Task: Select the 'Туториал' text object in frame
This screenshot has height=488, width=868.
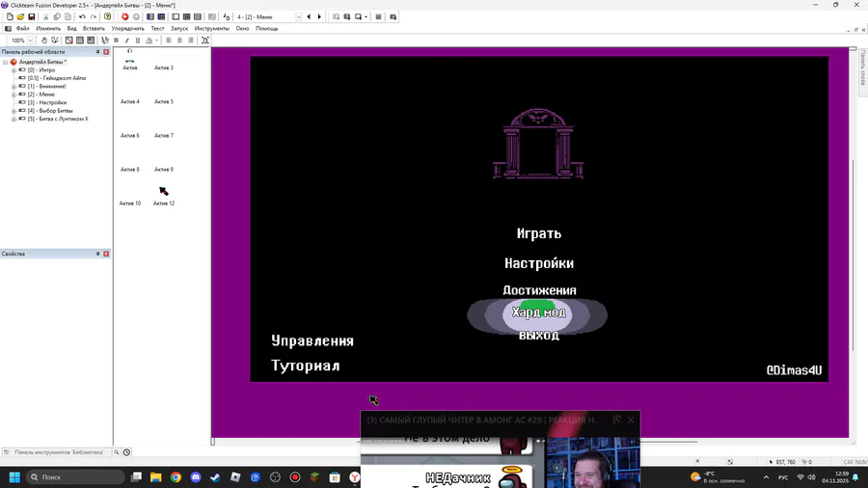Action: pyautogui.click(x=306, y=366)
